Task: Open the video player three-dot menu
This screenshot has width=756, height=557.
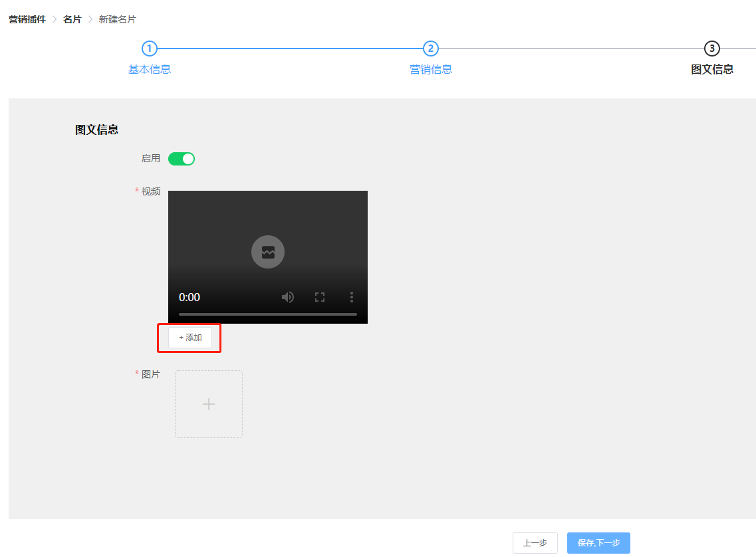Action: tap(352, 297)
